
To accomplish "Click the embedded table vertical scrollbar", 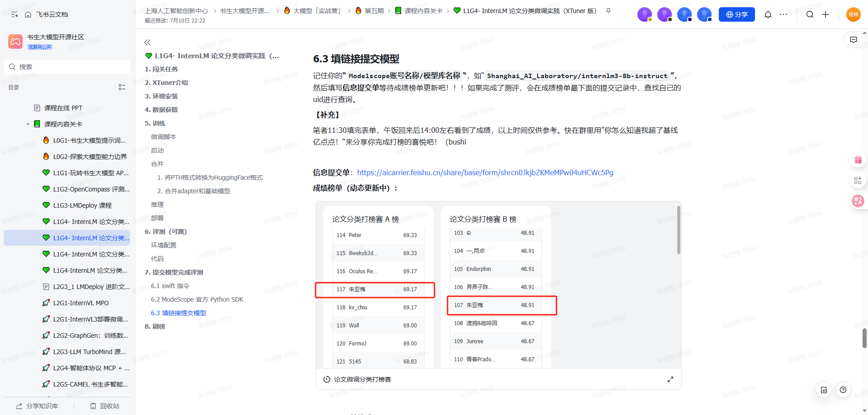I will [679, 230].
